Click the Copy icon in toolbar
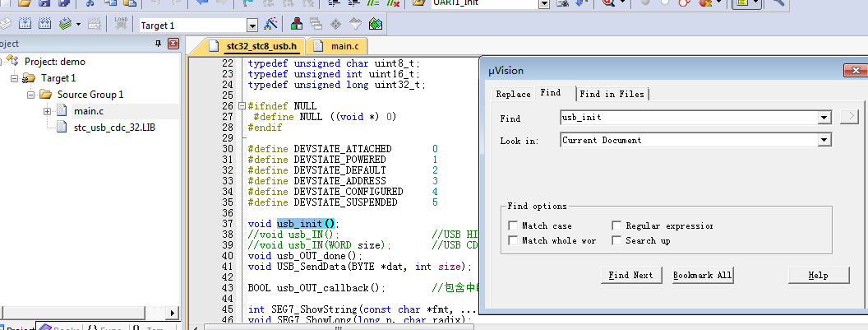The width and height of the screenshot is (868, 330). pyautogui.click(x=111, y=2)
